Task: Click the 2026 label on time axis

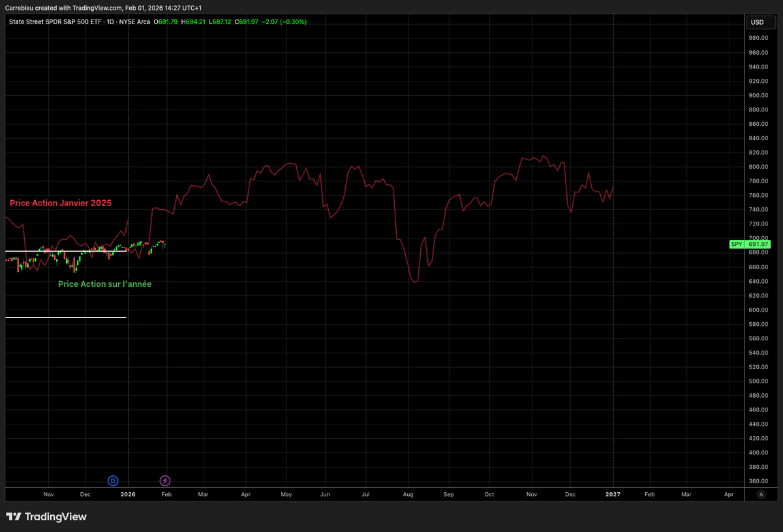Action: (x=128, y=494)
